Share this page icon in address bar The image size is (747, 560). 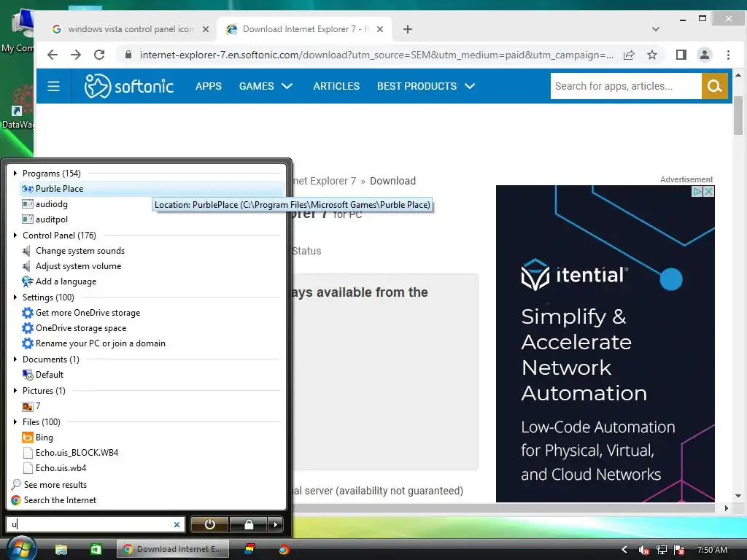click(x=629, y=55)
